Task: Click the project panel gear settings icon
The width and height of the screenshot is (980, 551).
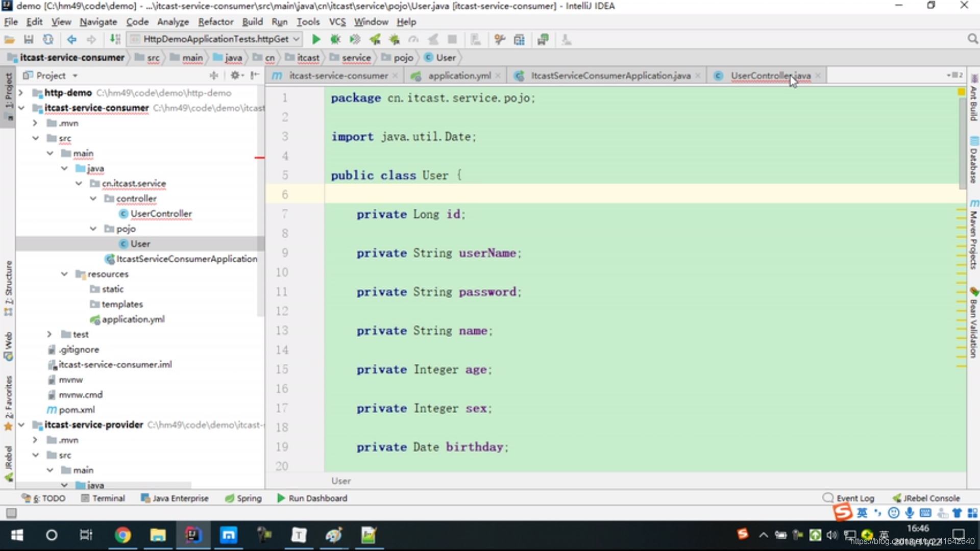Action: click(235, 76)
